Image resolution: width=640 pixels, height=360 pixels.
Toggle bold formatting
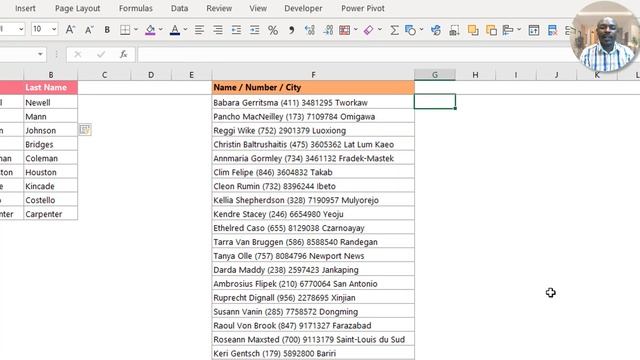tap(107, 30)
